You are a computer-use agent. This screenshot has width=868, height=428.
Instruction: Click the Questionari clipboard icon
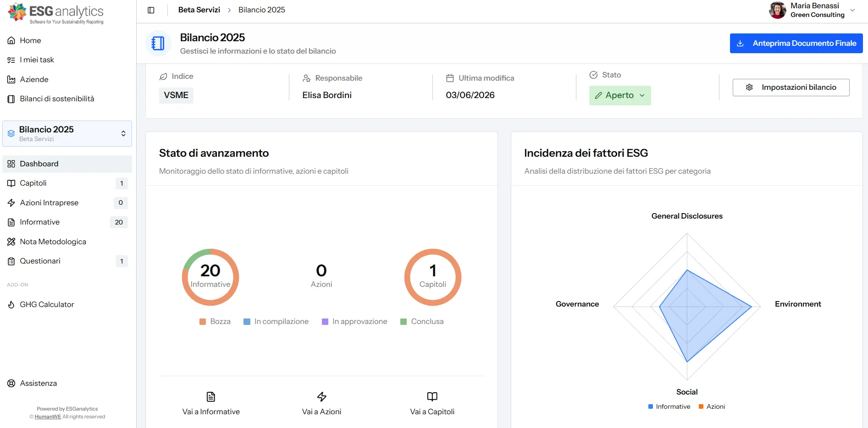11,261
